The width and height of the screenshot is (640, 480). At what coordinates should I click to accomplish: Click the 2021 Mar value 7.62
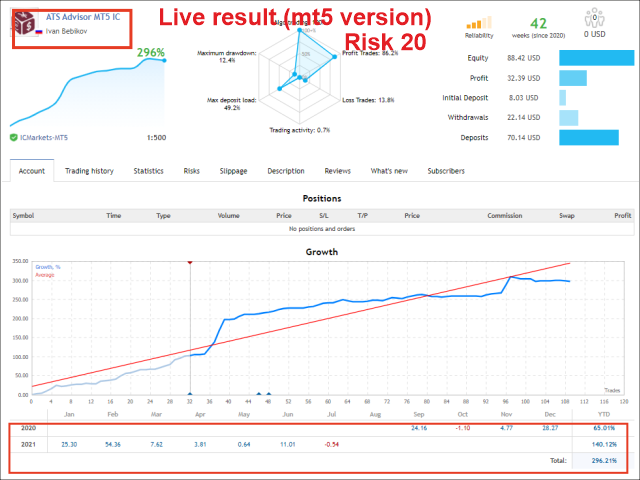click(156, 444)
